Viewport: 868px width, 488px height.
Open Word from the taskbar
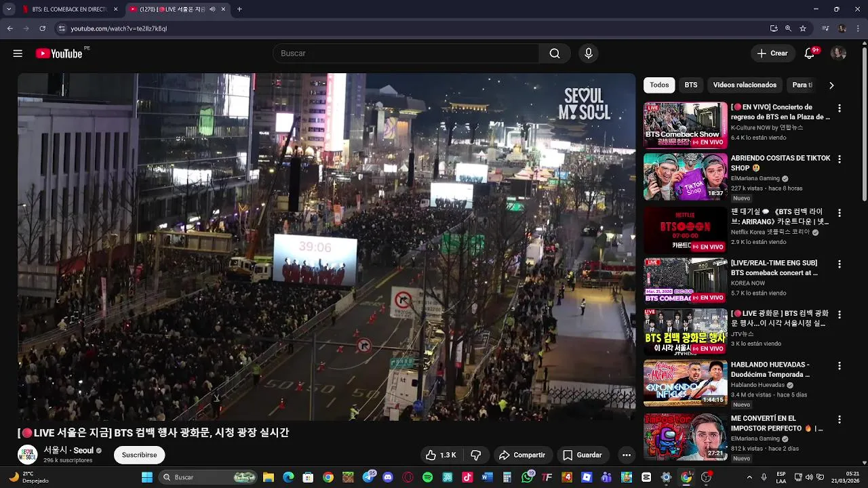tap(487, 477)
